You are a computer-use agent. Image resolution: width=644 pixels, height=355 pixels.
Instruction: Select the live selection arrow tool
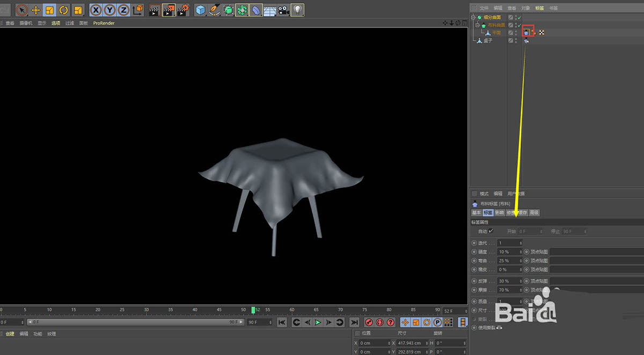point(22,10)
